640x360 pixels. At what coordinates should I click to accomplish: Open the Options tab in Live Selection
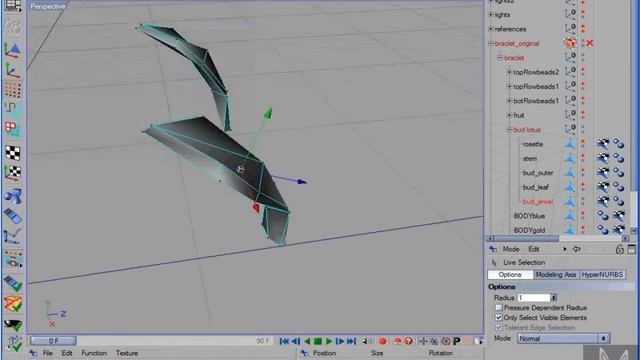point(510,275)
